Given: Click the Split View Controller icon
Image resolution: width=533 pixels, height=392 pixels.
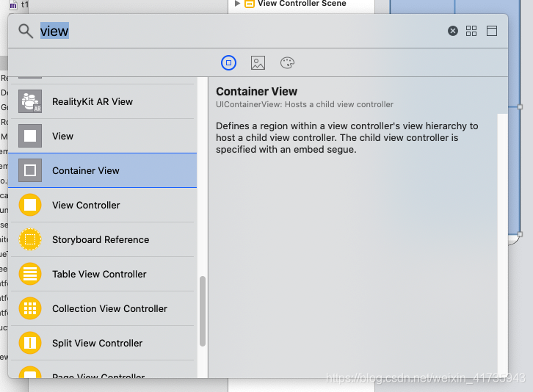Looking at the screenshot, I should 30,343.
